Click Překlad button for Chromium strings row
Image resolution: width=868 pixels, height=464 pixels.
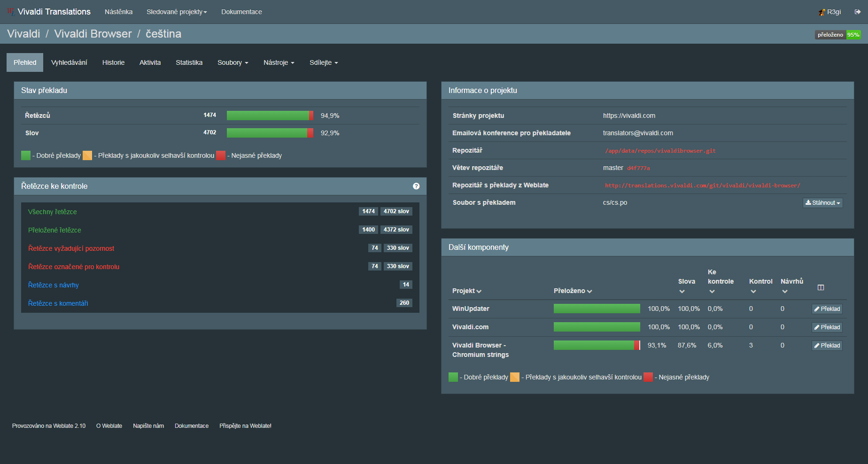click(x=827, y=346)
